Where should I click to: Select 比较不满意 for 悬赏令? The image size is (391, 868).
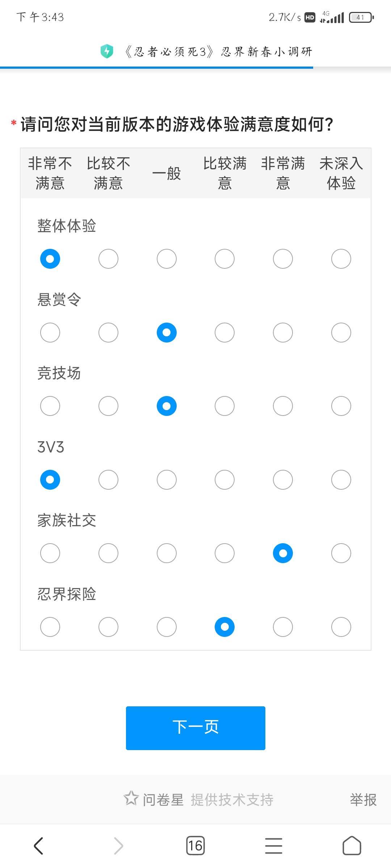(108, 333)
